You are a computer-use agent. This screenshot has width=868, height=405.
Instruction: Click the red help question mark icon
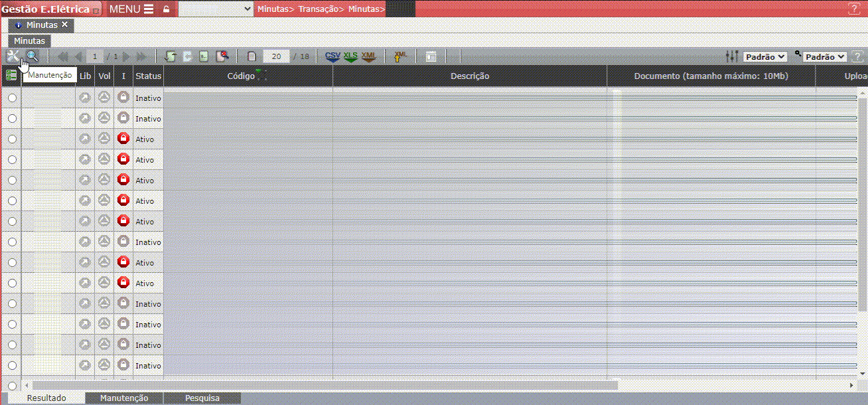click(x=853, y=9)
